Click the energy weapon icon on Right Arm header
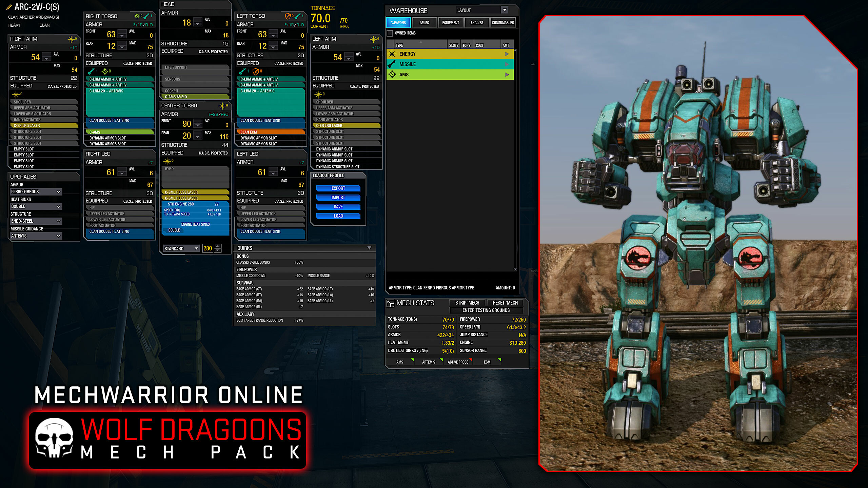Image resolution: width=868 pixels, height=488 pixels. coord(73,38)
